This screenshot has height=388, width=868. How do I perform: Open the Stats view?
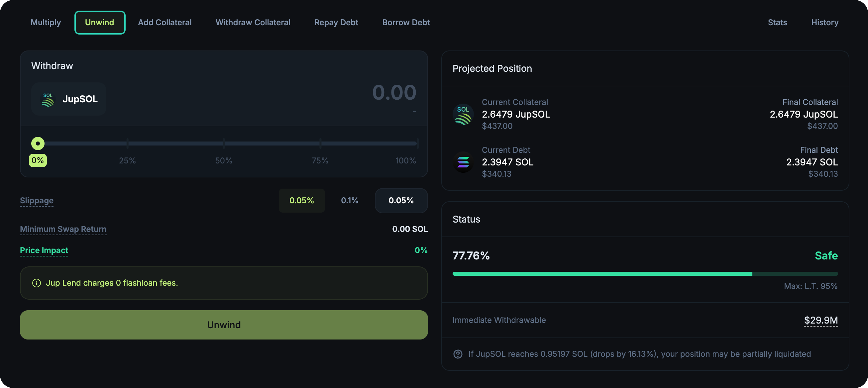click(777, 23)
